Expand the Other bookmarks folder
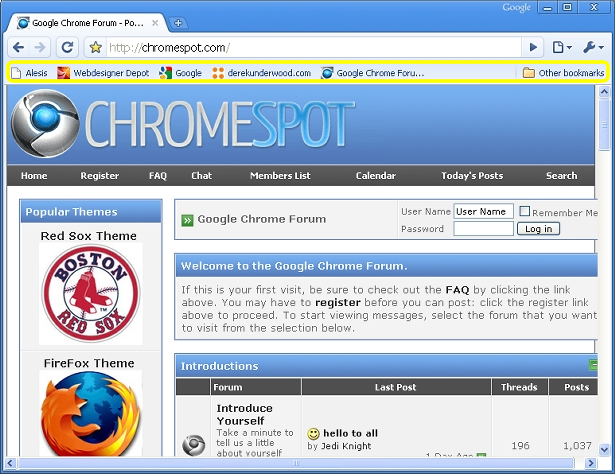Viewport: 615px width, 474px height. 563,73
